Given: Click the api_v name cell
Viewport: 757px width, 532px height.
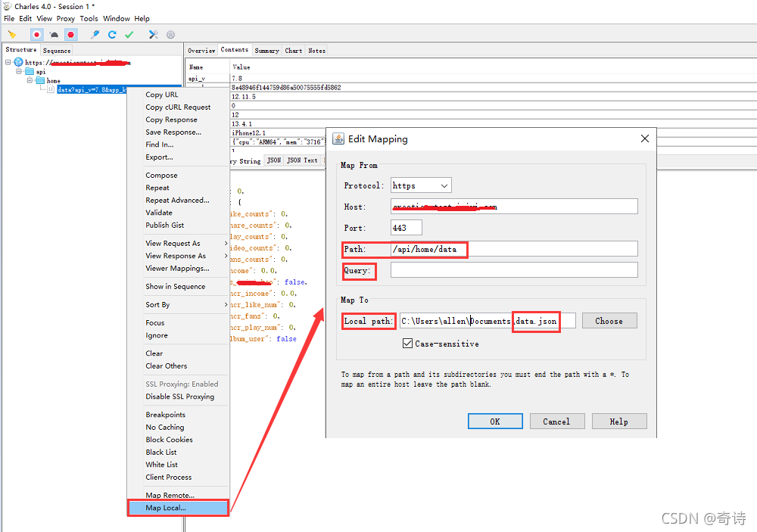Looking at the screenshot, I should click(x=197, y=78).
